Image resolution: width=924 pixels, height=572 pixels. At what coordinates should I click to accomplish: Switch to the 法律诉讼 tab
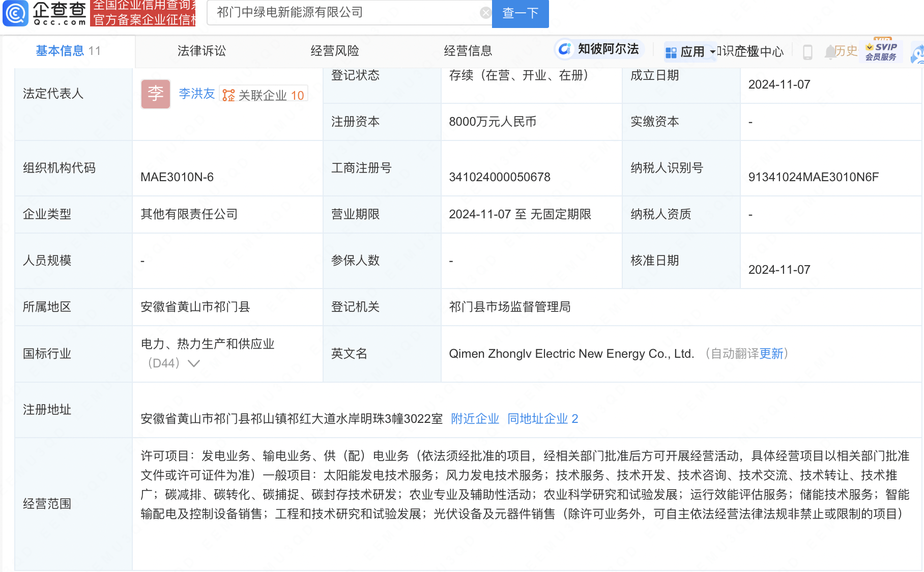click(x=201, y=51)
